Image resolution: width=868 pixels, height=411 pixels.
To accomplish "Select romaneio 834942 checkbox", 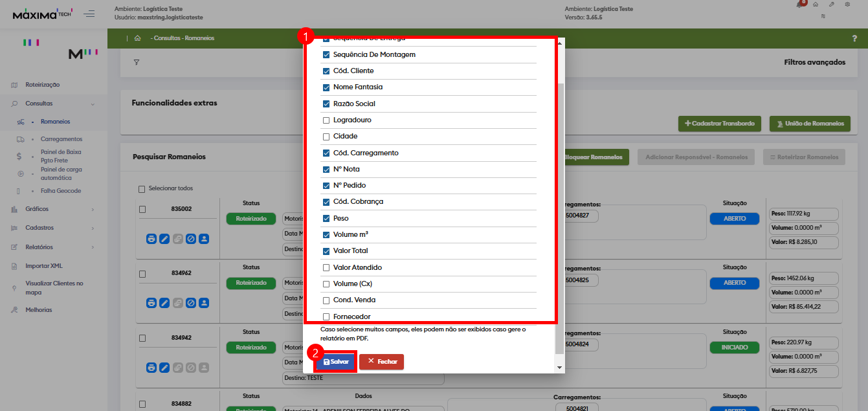I will pyautogui.click(x=142, y=338).
